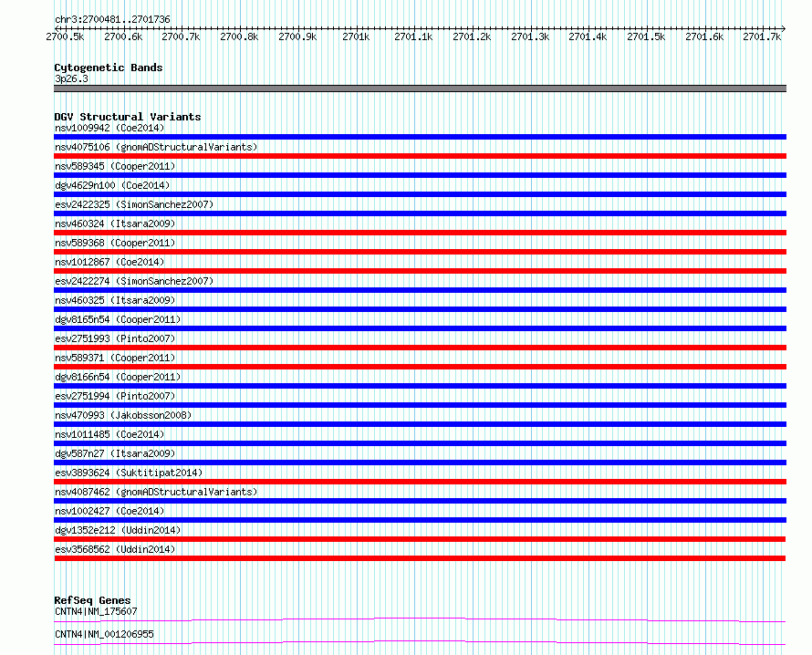The width and height of the screenshot is (812, 655).
Task: Select the red bar under esv3893624
Action: 420,482
